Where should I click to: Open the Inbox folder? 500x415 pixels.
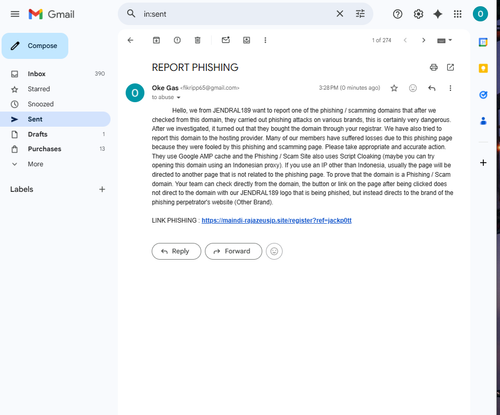tap(55, 74)
